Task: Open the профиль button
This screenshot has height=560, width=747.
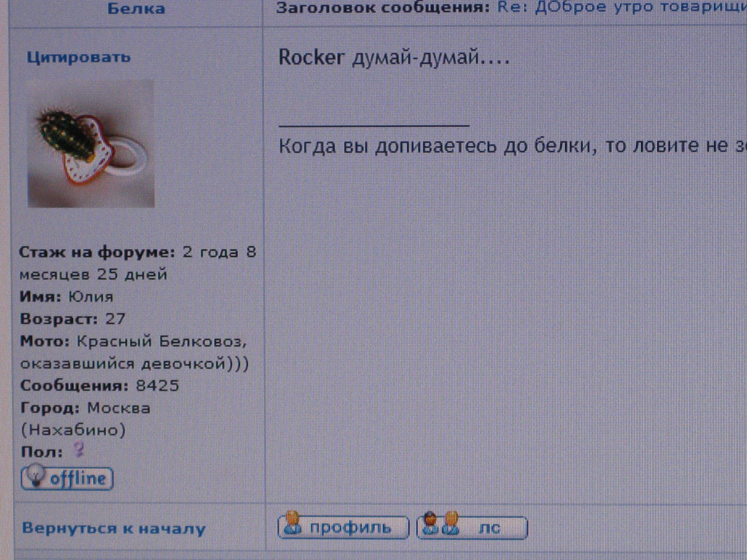Action: [x=343, y=527]
